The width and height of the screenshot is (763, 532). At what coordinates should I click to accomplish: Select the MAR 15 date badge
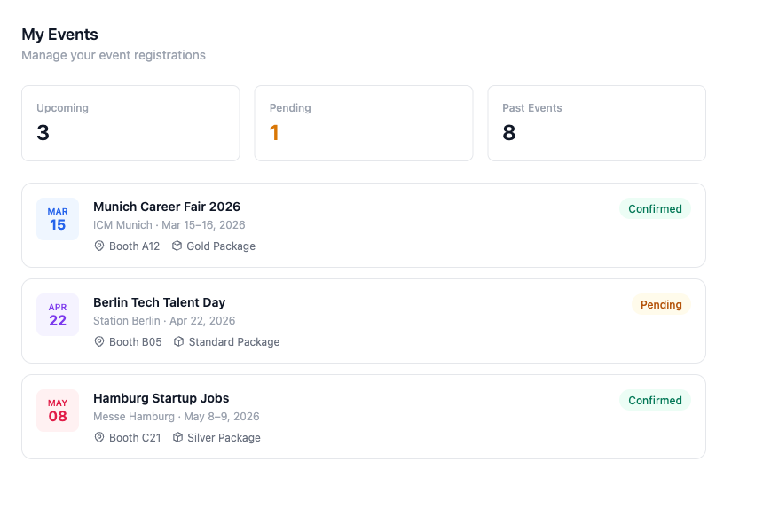(x=57, y=219)
